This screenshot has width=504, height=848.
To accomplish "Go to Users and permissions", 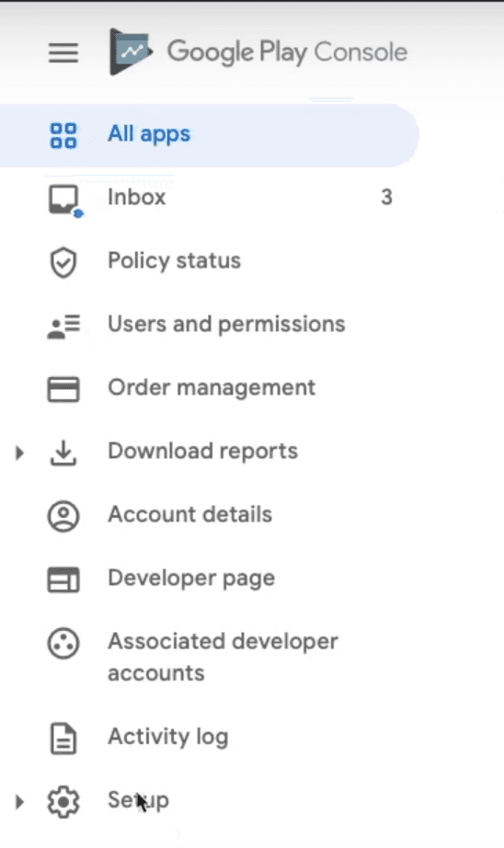I will pyautogui.click(x=226, y=325).
